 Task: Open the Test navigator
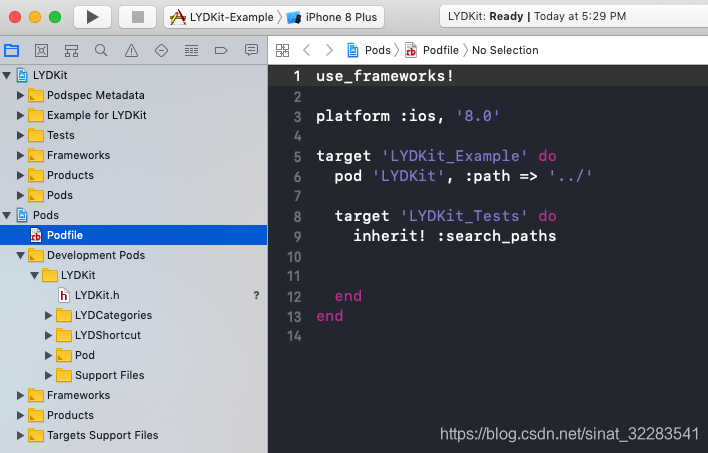[161, 50]
